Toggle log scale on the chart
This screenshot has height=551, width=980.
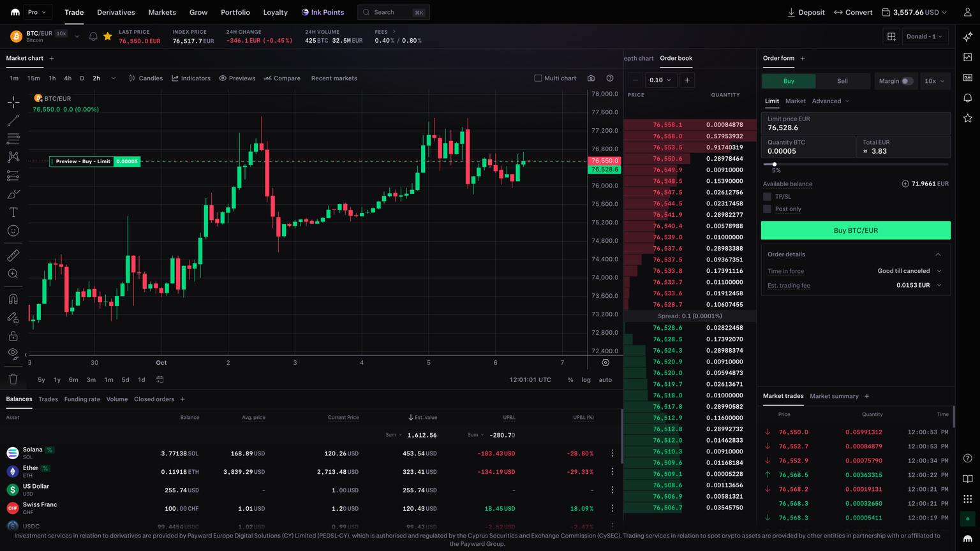(x=586, y=380)
